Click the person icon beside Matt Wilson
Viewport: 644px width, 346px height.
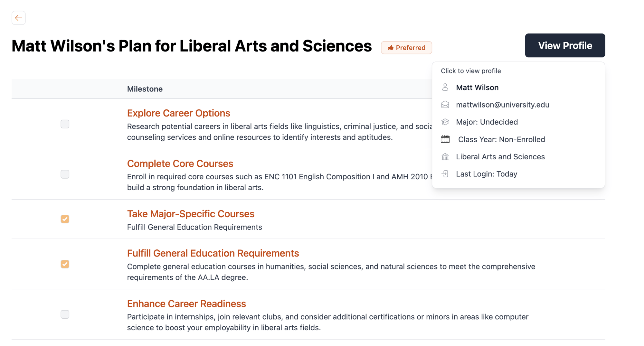pos(445,87)
